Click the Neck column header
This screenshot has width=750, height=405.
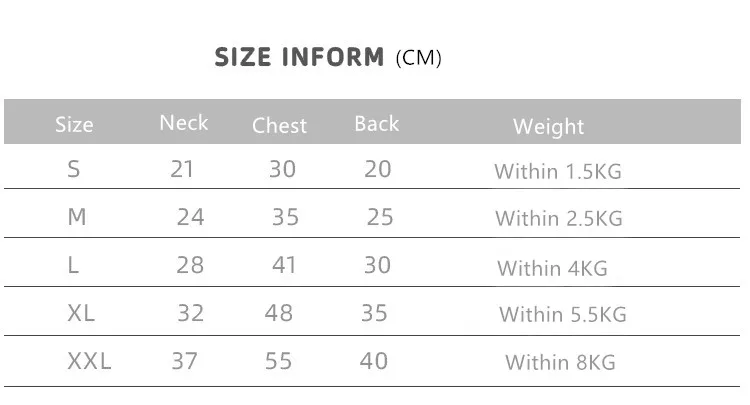click(184, 123)
